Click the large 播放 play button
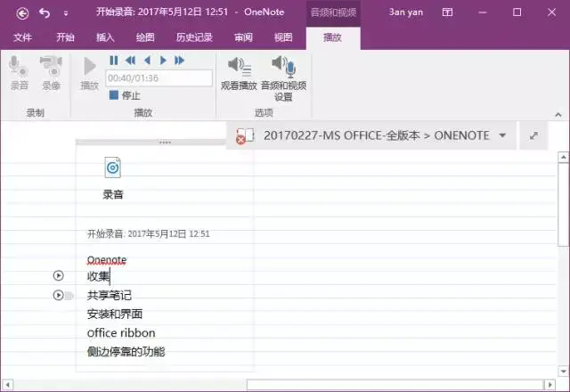 89,73
